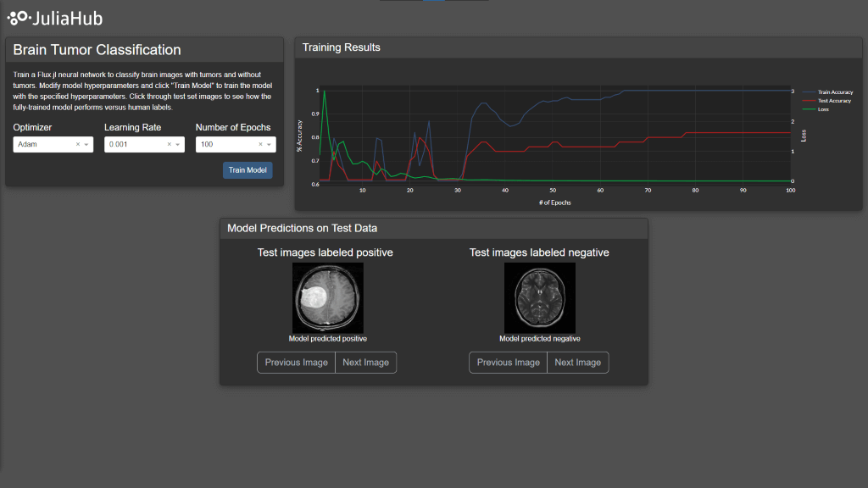
Task: Toggle the Loss trace in the legend
Action: pos(822,108)
